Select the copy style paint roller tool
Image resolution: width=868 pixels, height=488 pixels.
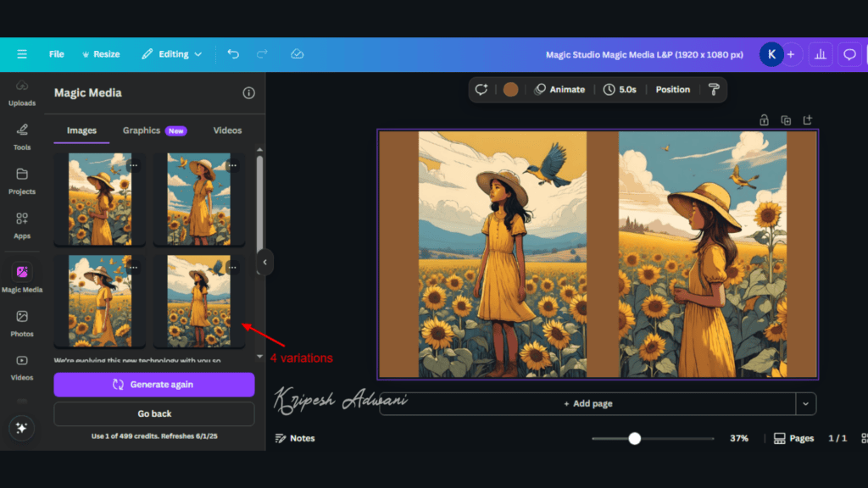click(713, 89)
